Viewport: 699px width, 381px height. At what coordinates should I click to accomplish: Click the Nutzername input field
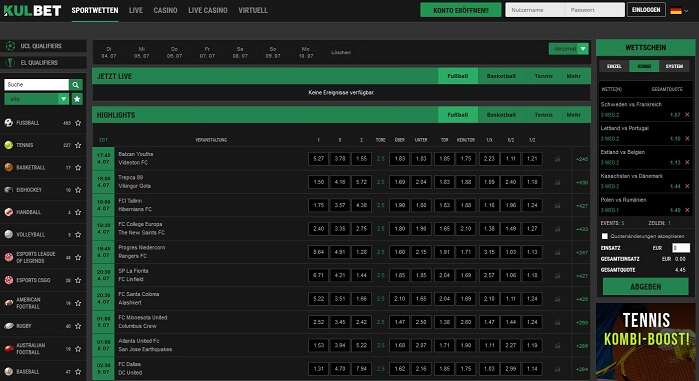[535, 10]
